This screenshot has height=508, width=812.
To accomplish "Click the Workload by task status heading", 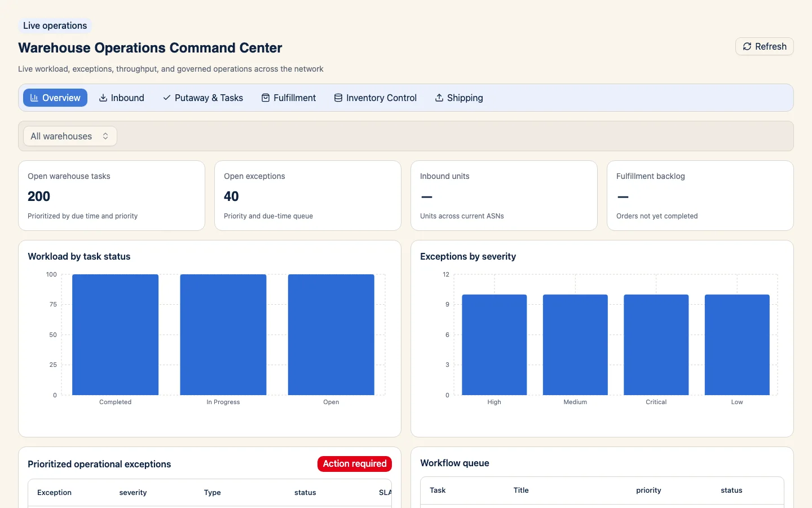I will pyautogui.click(x=79, y=256).
